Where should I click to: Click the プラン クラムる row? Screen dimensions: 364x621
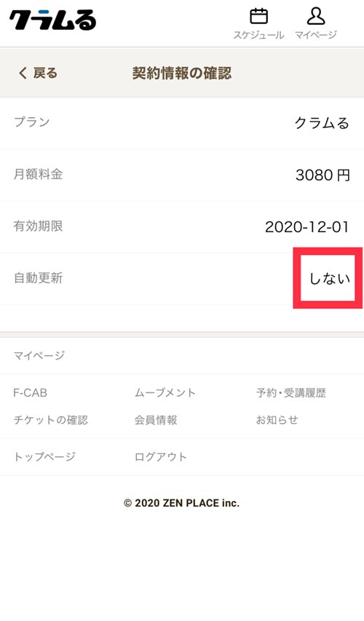click(x=182, y=123)
